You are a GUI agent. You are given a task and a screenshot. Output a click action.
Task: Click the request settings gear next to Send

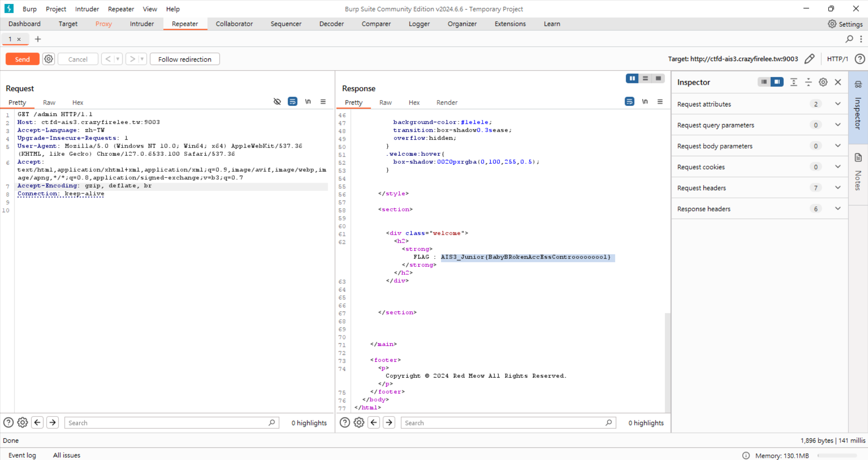tap(48, 59)
